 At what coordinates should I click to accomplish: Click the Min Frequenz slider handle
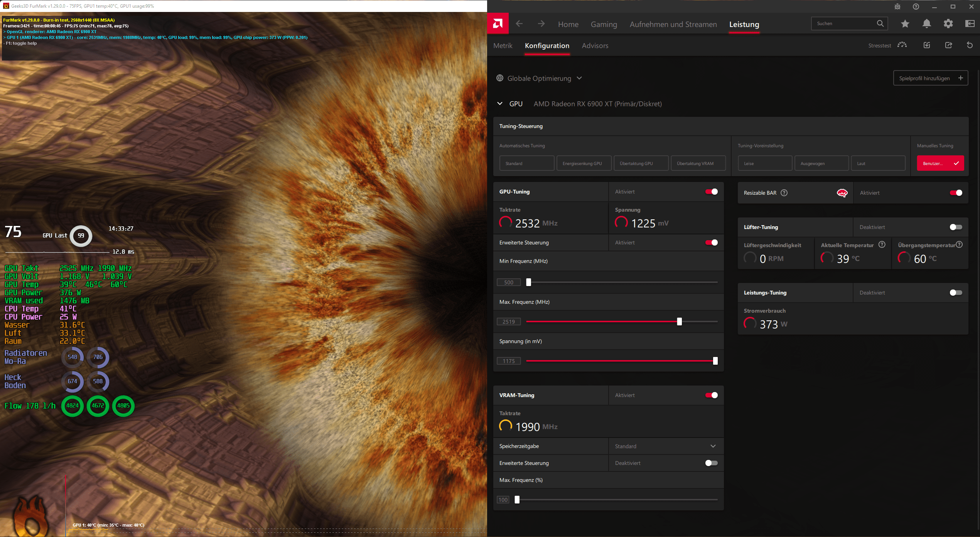tap(528, 282)
